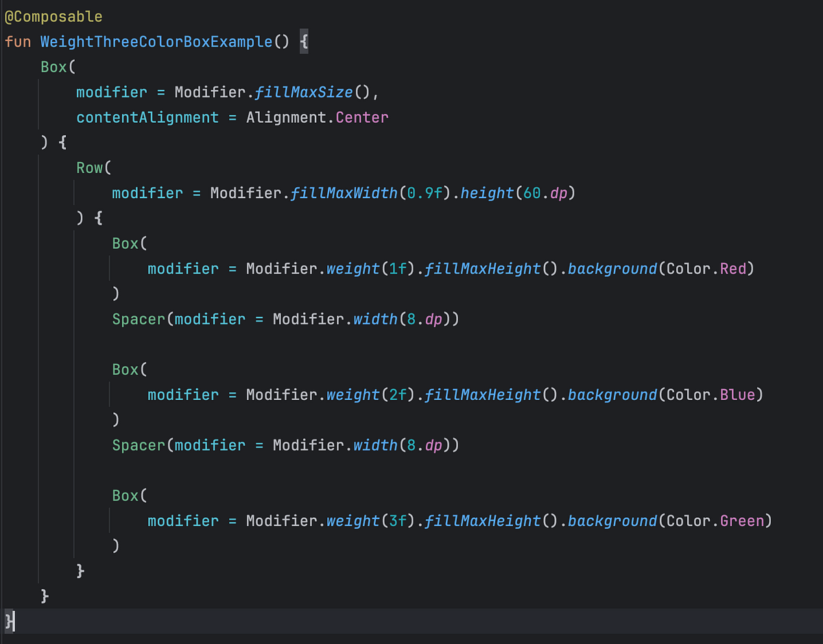Select the function name WeightThreeColorBoxExample
823x644 pixels.
pos(156,41)
